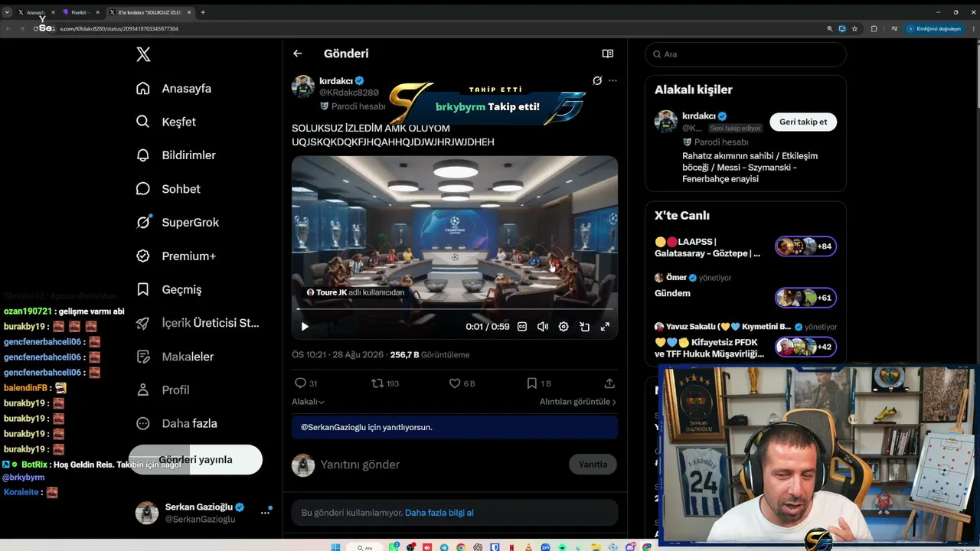Open İçerik Üreticisi Stüdyosu in the sidebar
The height and width of the screenshot is (551, 980).
click(x=198, y=323)
